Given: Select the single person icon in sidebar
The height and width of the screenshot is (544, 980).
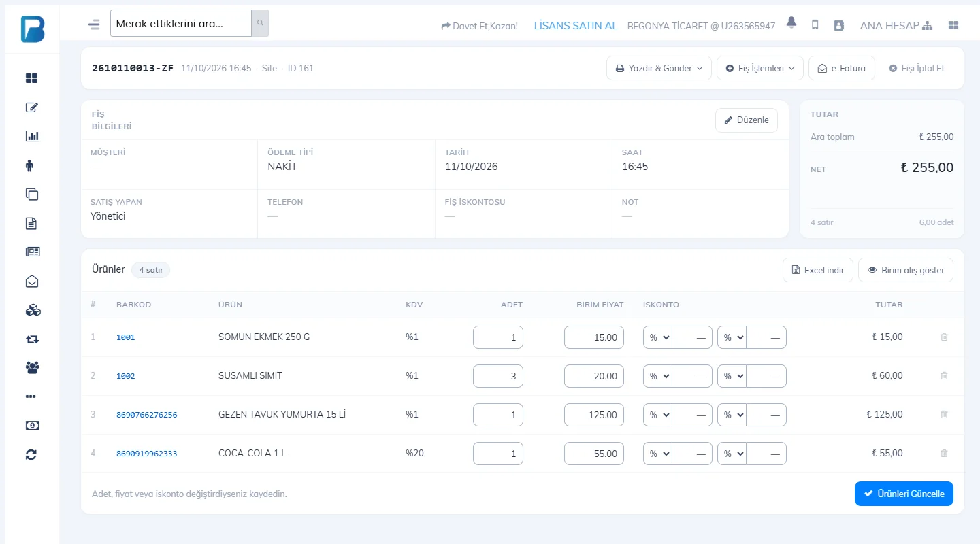Looking at the screenshot, I should point(29,165).
